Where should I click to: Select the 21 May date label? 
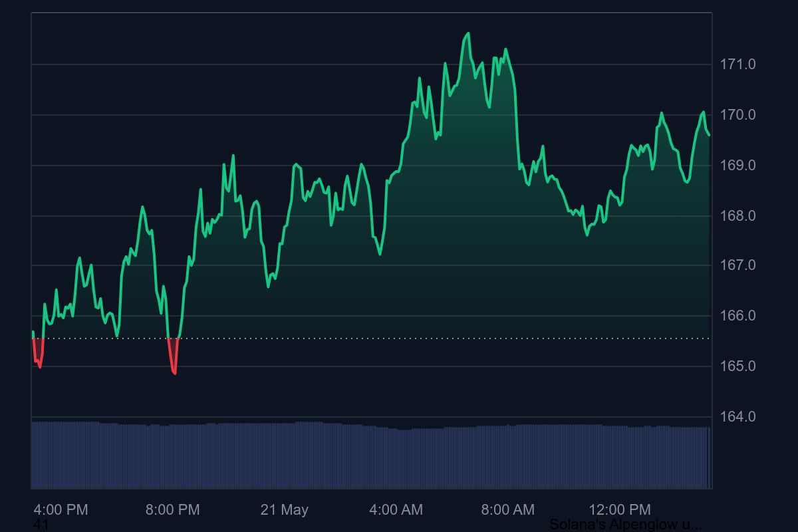click(x=284, y=510)
